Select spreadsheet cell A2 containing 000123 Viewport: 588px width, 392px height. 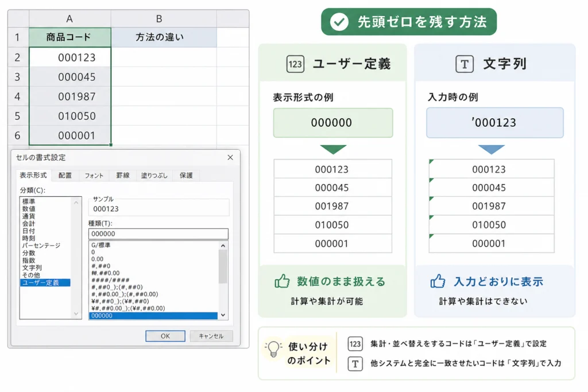click(69, 57)
